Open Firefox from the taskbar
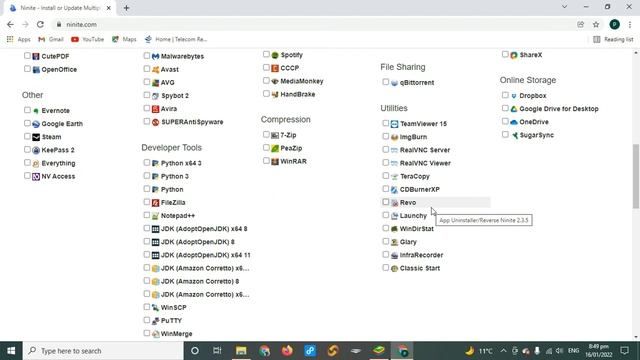The width and height of the screenshot is (640, 360). click(x=287, y=351)
